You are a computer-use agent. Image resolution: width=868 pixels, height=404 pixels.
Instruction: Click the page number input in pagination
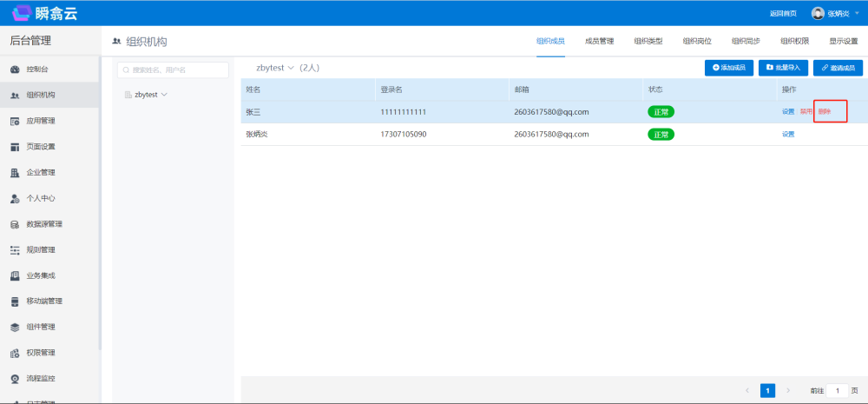tap(837, 391)
